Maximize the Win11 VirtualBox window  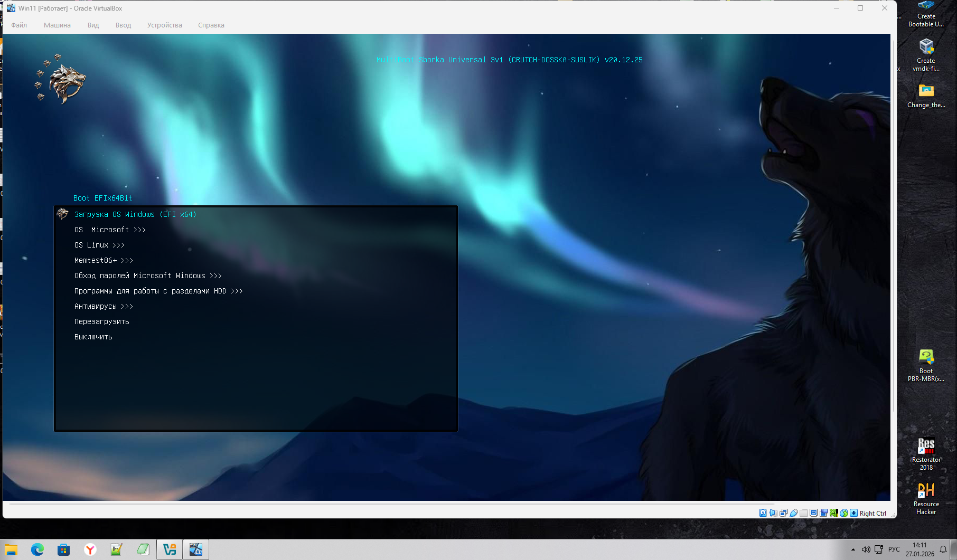pyautogui.click(x=860, y=8)
